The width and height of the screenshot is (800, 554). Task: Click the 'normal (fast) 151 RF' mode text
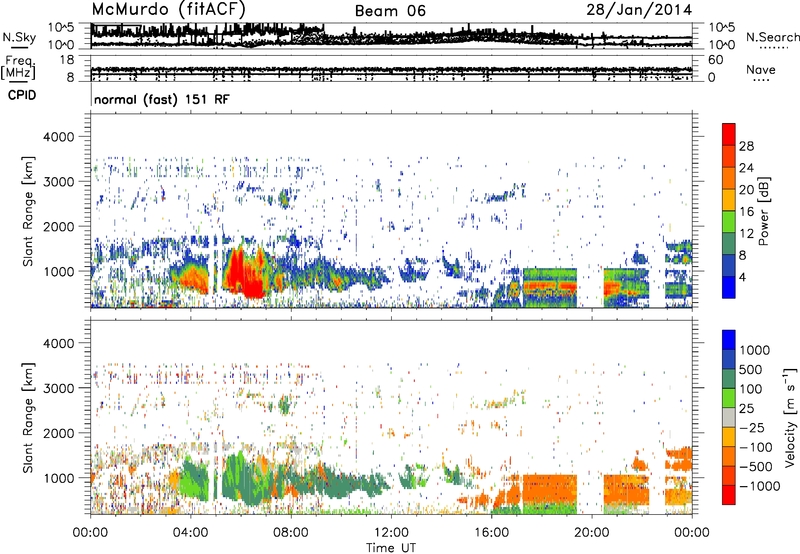pyautogui.click(x=162, y=99)
